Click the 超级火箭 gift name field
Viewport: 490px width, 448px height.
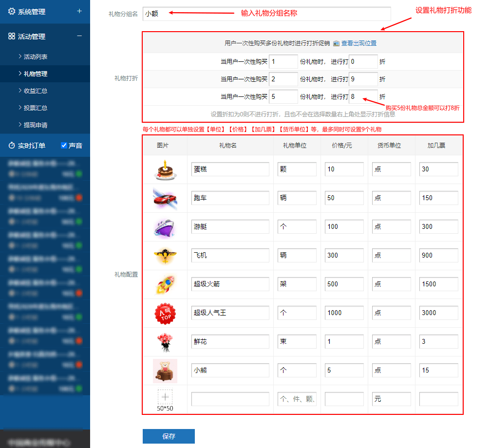click(230, 284)
